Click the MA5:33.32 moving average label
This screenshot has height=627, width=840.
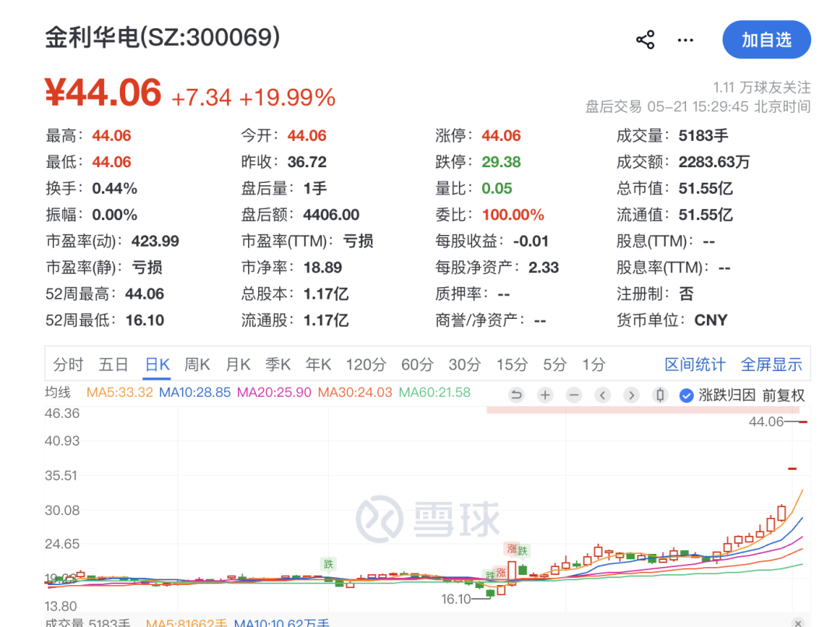pyautogui.click(x=120, y=392)
